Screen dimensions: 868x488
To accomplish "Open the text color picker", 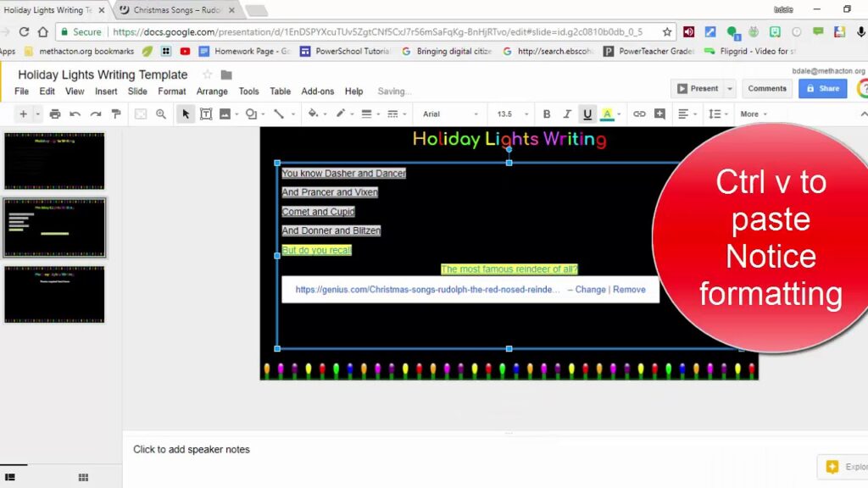I will click(608, 114).
